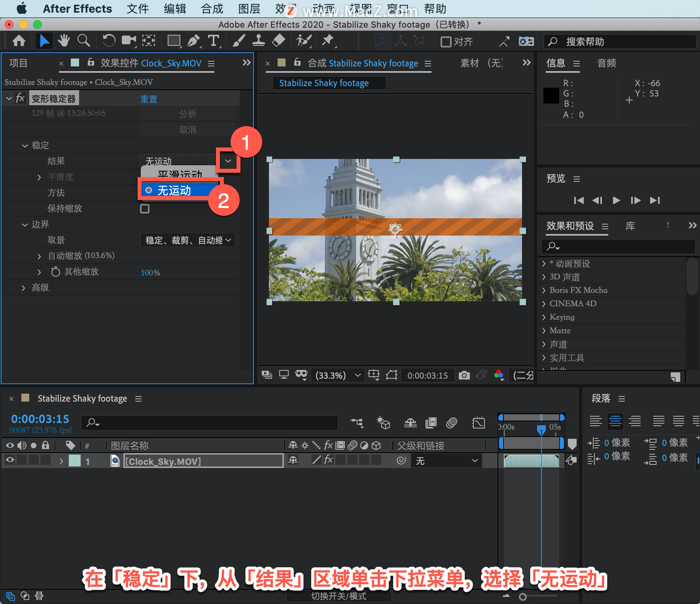
Task: Select the Type text tool
Action: pos(214,41)
